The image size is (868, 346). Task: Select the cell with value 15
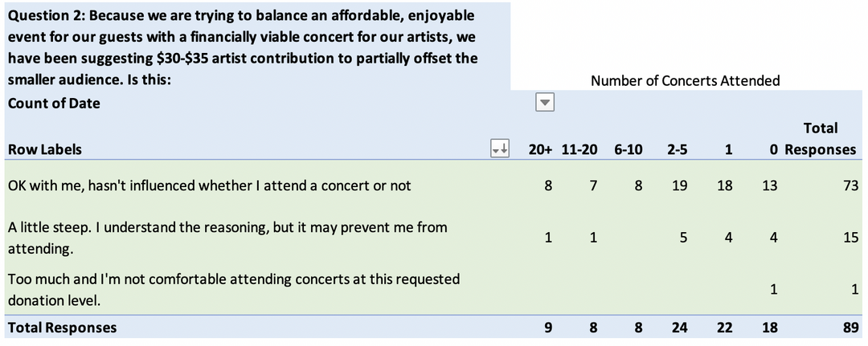pos(850,238)
